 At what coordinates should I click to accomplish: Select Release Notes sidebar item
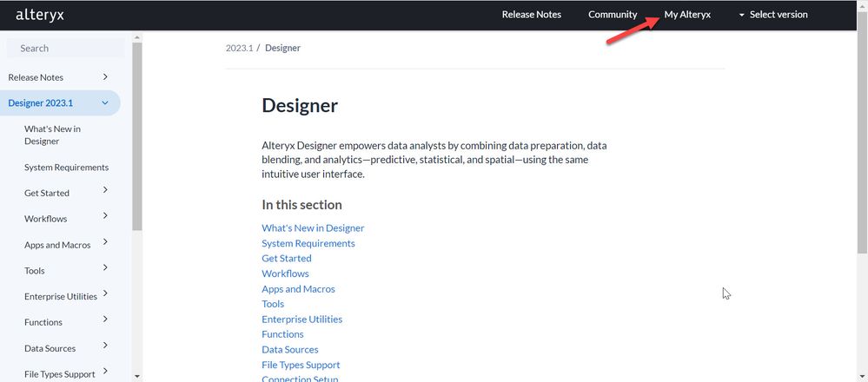[x=36, y=77]
